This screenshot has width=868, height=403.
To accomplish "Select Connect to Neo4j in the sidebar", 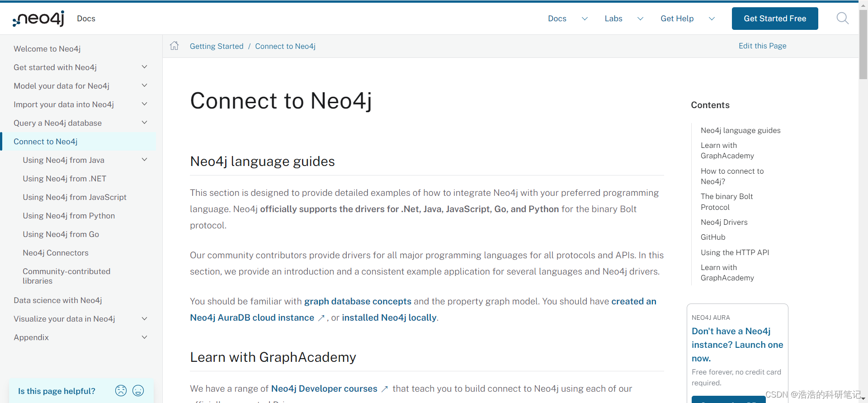I will pos(46,142).
